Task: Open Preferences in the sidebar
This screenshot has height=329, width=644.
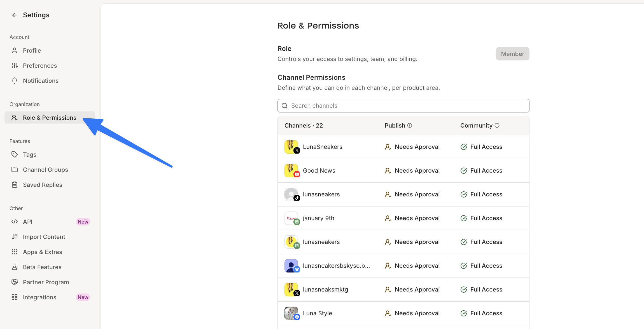Action: (50, 66)
